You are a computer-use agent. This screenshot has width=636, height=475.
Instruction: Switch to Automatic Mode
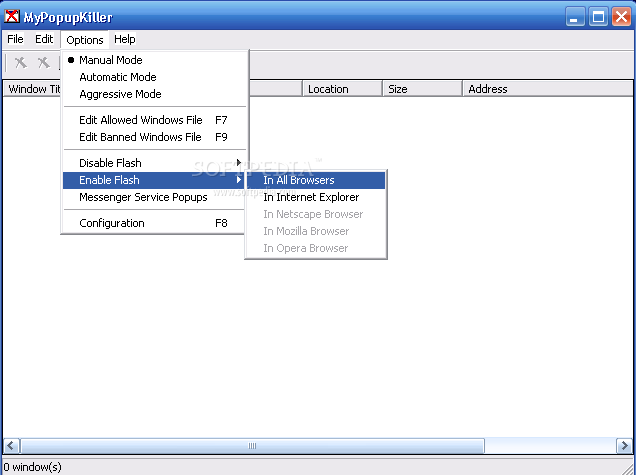155,77
